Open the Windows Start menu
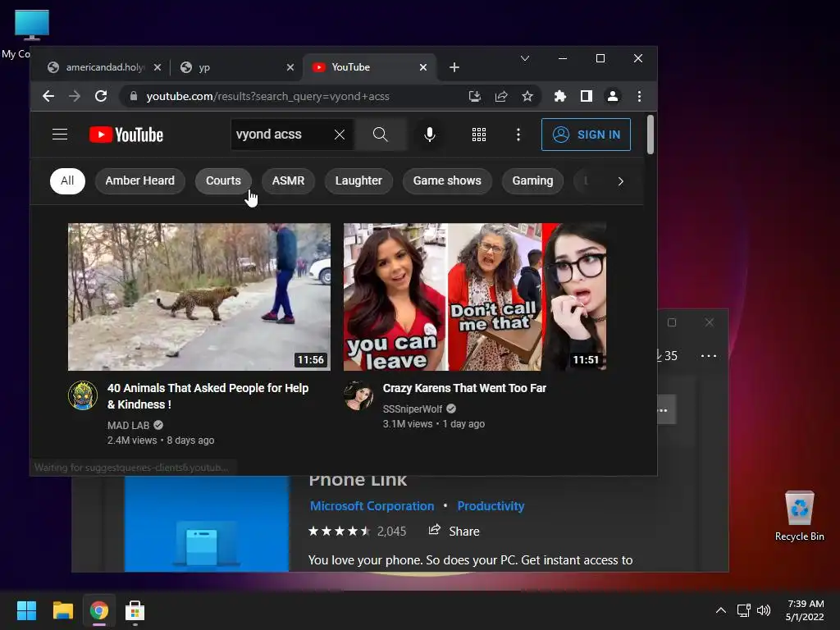 [26, 610]
